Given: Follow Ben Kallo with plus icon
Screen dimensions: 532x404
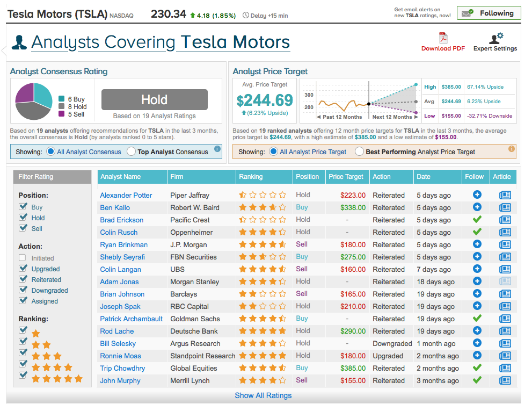Looking at the screenshot, I should click(477, 207).
